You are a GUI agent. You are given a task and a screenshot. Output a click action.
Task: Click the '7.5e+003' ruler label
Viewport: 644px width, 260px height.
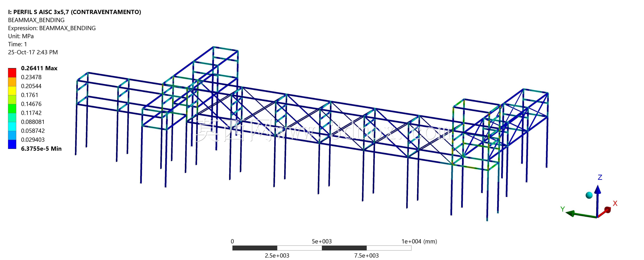click(366, 256)
